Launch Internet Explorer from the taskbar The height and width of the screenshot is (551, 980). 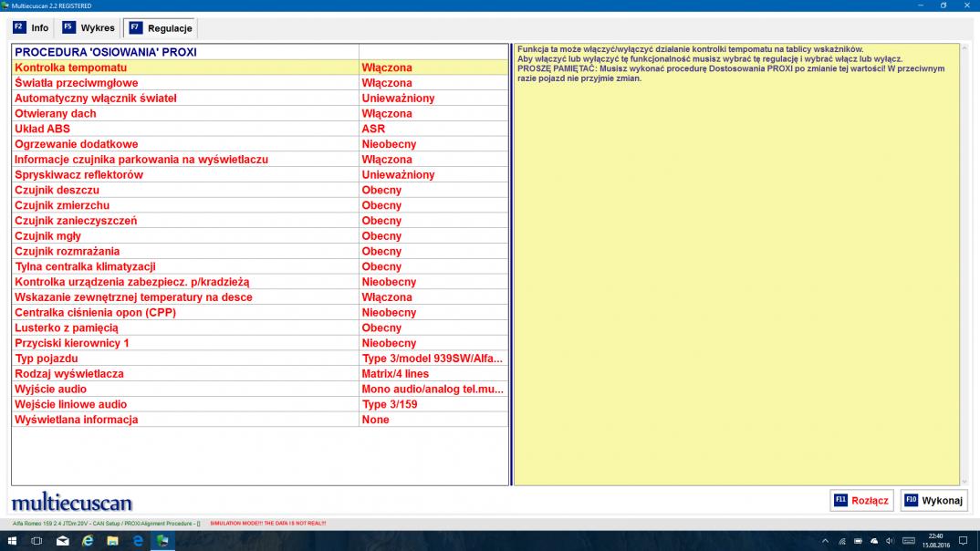click(x=88, y=541)
